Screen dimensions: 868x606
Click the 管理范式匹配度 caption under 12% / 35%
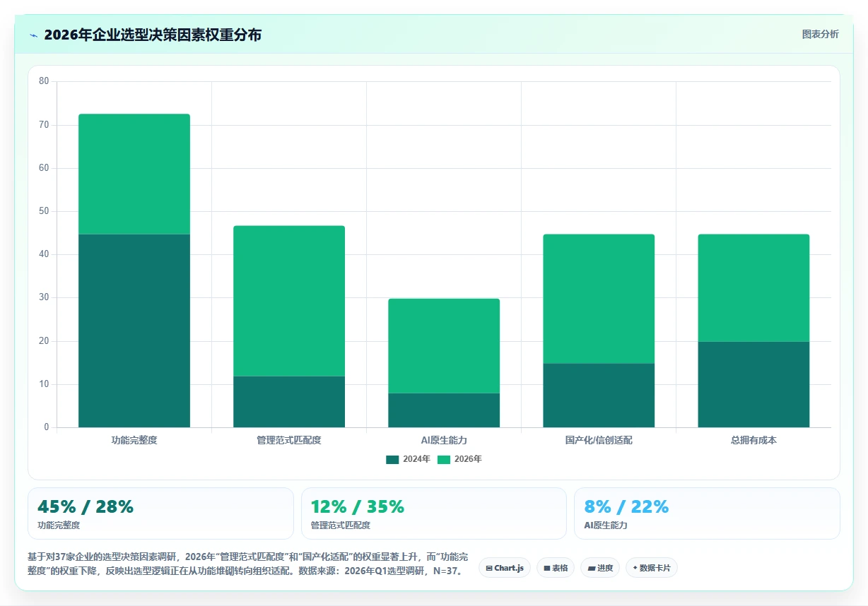[x=341, y=525]
